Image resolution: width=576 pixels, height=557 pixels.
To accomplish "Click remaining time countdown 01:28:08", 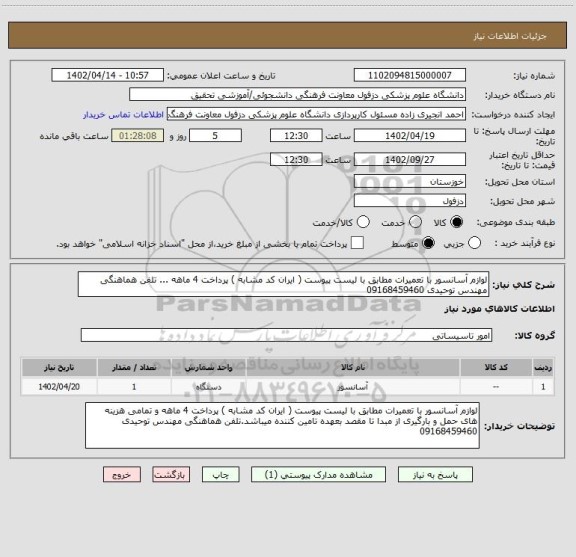I will pyautogui.click(x=138, y=136).
